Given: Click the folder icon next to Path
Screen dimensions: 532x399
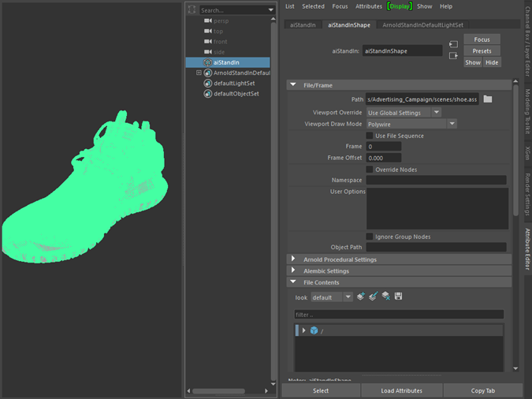Looking at the screenshot, I should (488, 99).
